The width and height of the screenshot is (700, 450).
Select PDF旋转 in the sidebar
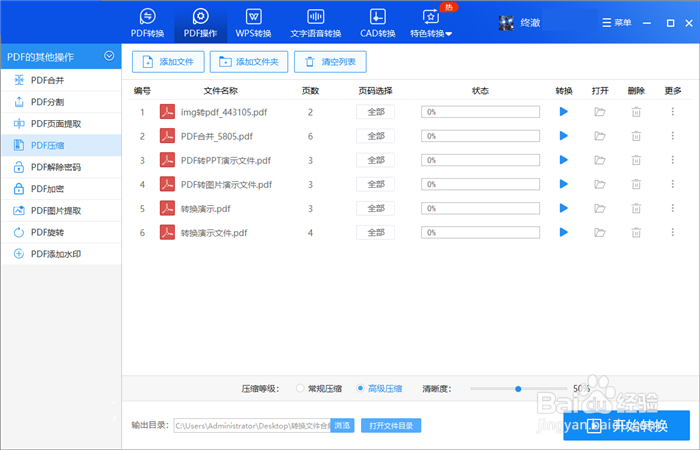(61, 232)
